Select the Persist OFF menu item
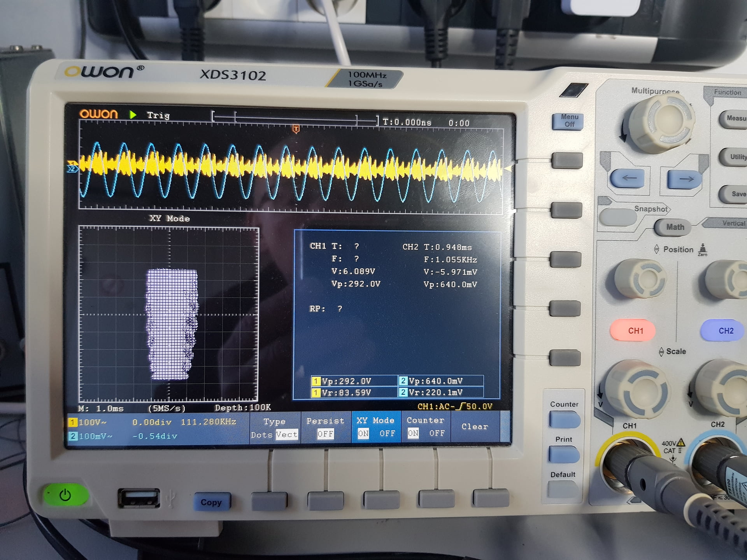This screenshot has width=747, height=560. (x=325, y=427)
